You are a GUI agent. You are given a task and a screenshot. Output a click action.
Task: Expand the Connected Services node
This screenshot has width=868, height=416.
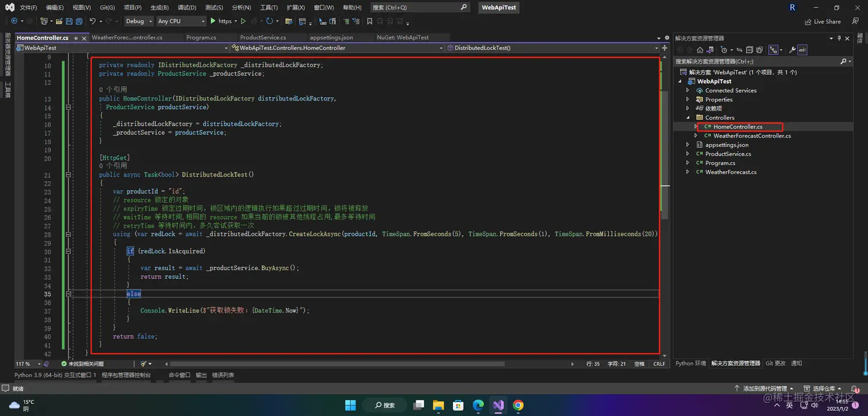point(688,90)
